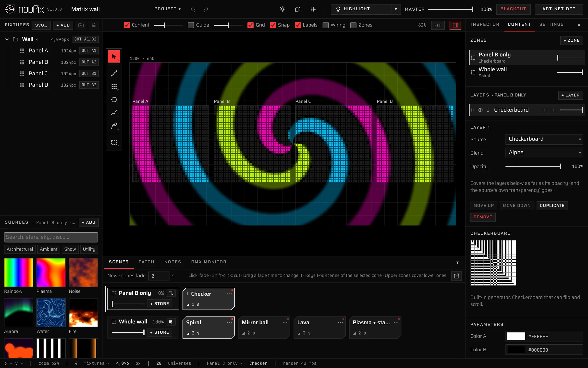
Task: Click the redo arrow icon
Action: click(206, 10)
